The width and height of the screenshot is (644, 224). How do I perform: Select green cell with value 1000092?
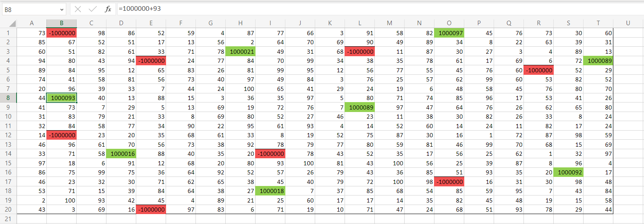click(568, 172)
